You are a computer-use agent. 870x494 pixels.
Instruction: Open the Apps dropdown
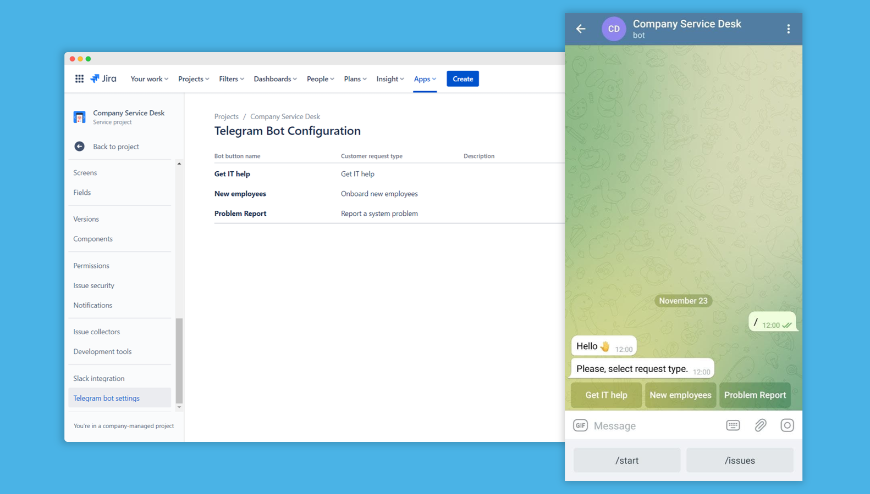point(425,79)
